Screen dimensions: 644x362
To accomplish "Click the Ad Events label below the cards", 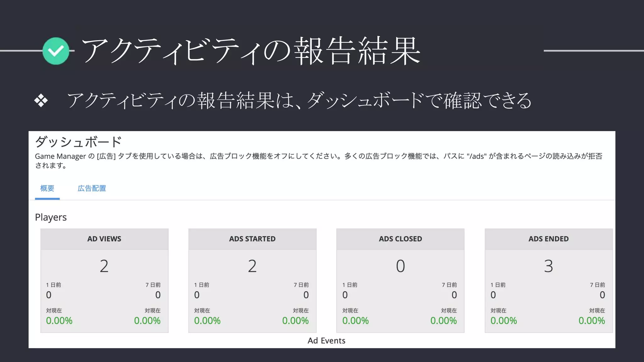I will [326, 341].
